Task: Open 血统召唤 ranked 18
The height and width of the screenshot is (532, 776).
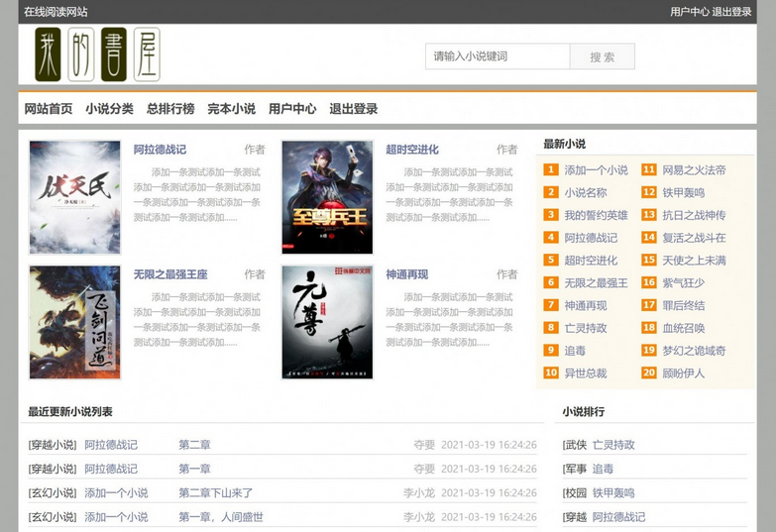Action: point(684,328)
